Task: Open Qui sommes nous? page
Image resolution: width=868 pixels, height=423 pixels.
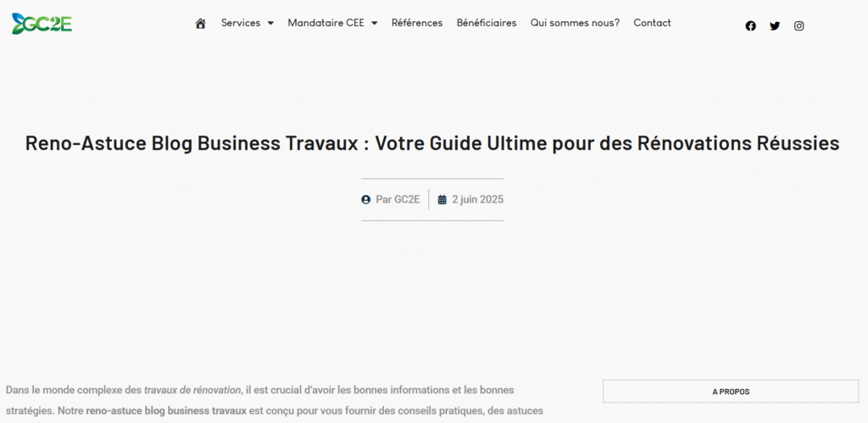Action: pos(575,24)
